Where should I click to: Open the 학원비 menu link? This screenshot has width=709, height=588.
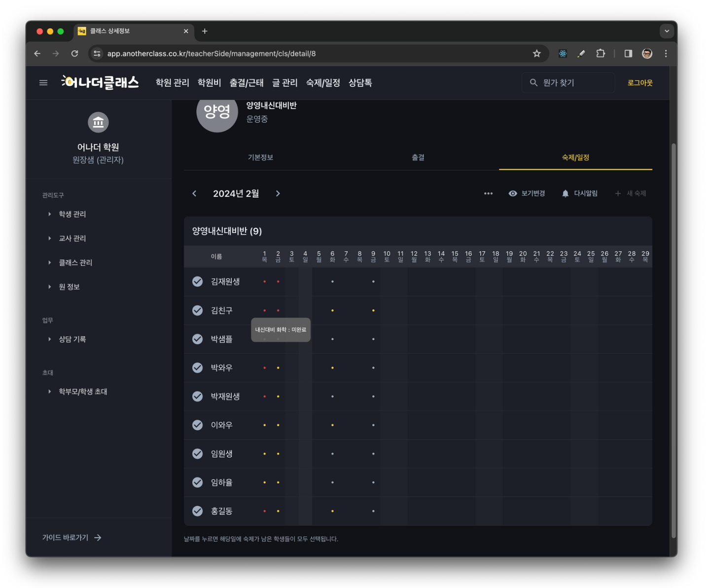(x=209, y=83)
